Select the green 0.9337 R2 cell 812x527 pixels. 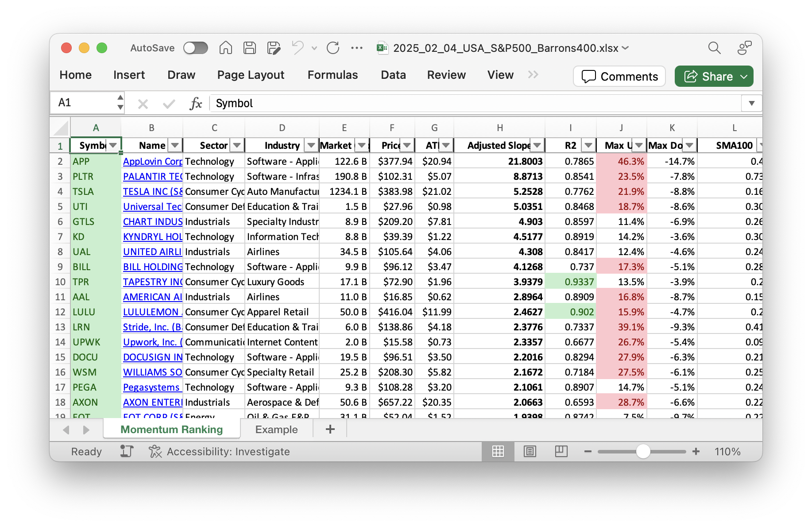[570, 282]
